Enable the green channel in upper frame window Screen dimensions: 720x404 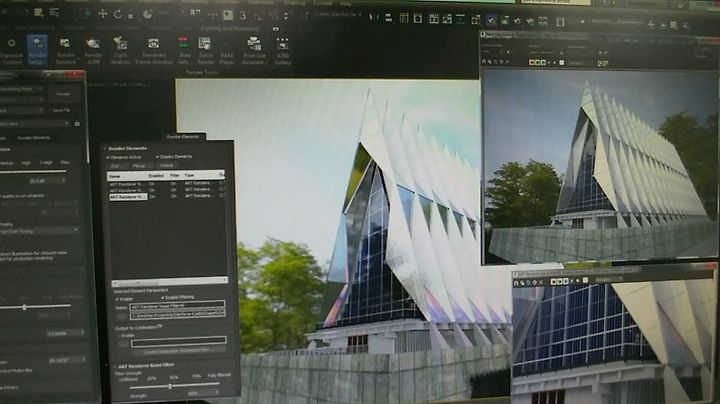(538, 62)
